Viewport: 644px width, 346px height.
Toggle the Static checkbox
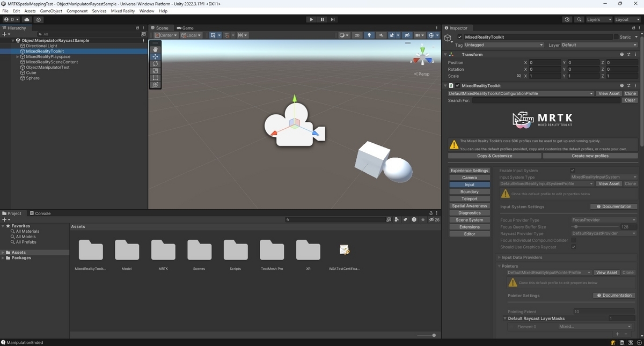click(x=616, y=37)
